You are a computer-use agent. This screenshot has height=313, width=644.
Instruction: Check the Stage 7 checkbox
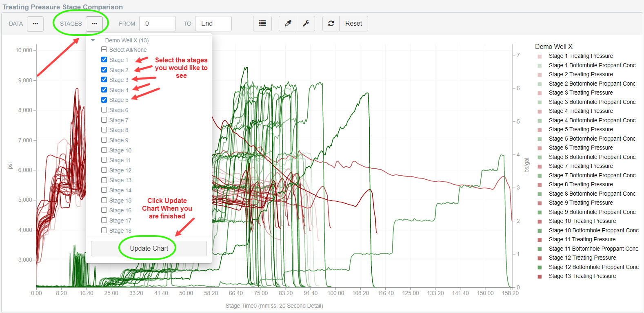pyautogui.click(x=104, y=120)
